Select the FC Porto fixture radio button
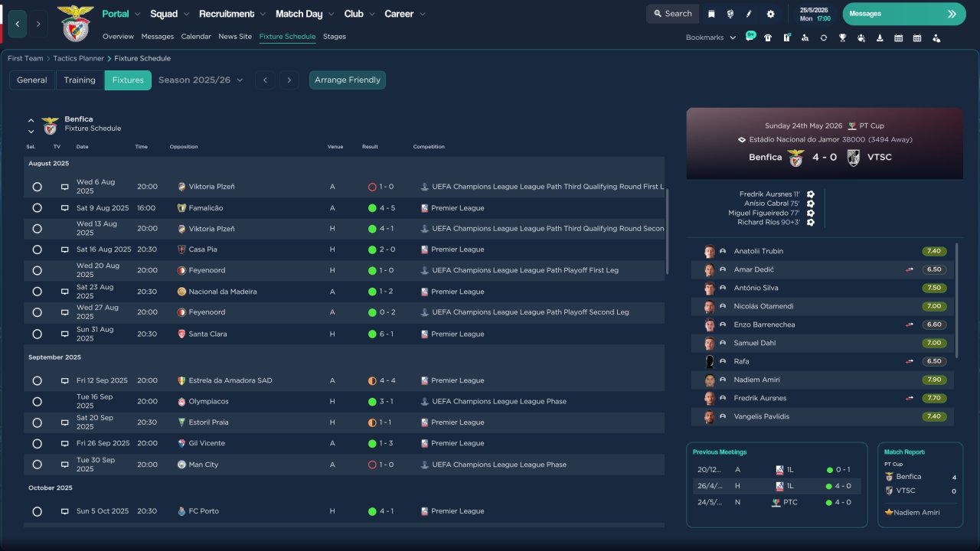Viewport: 980px width, 551px height. 37,511
